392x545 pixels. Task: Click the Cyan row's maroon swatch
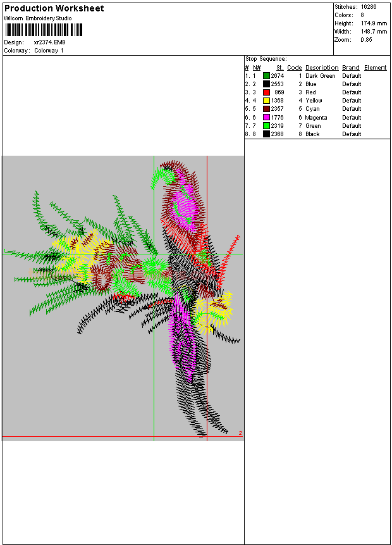coord(266,109)
